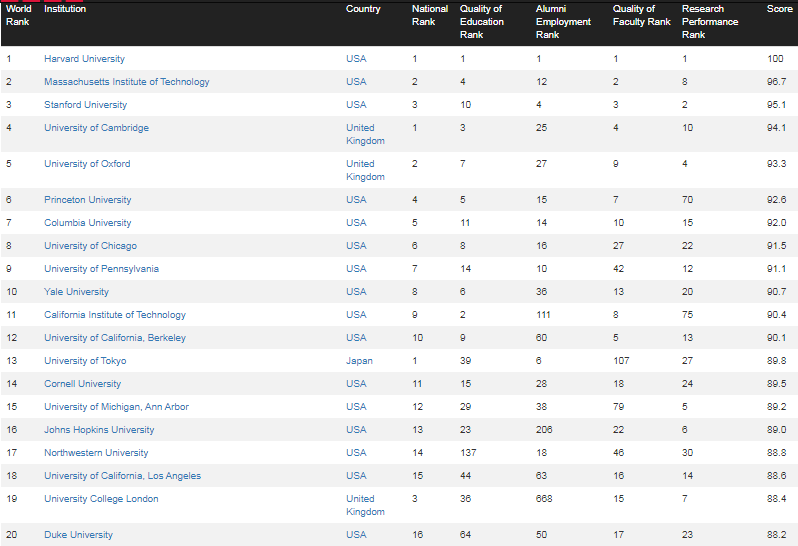Click the World Rank column header
The width and height of the screenshot is (798, 546).
coord(18,15)
